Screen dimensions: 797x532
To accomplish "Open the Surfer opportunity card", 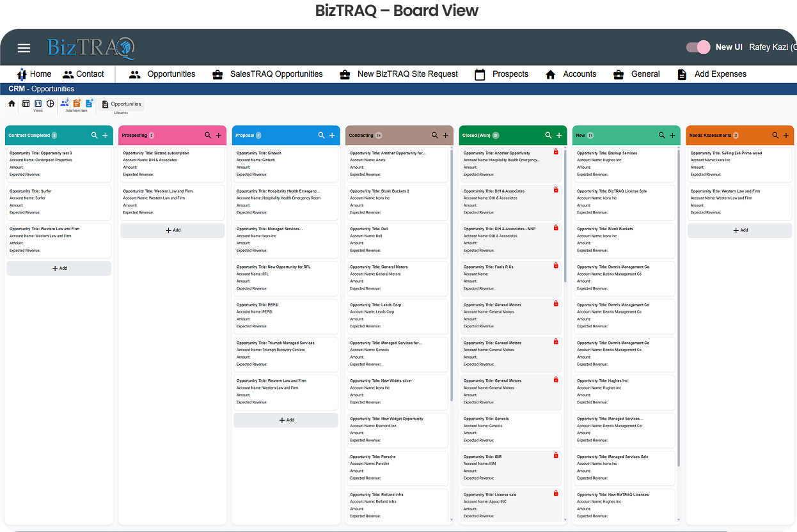I will click(59, 202).
